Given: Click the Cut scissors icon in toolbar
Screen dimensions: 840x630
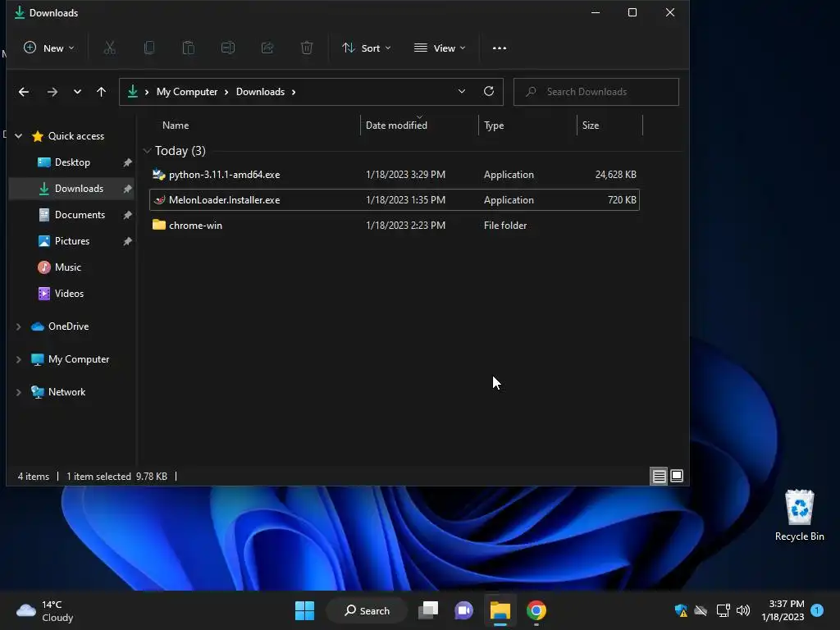Looking at the screenshot, I should pyautogui.click(x=109, y=48).
